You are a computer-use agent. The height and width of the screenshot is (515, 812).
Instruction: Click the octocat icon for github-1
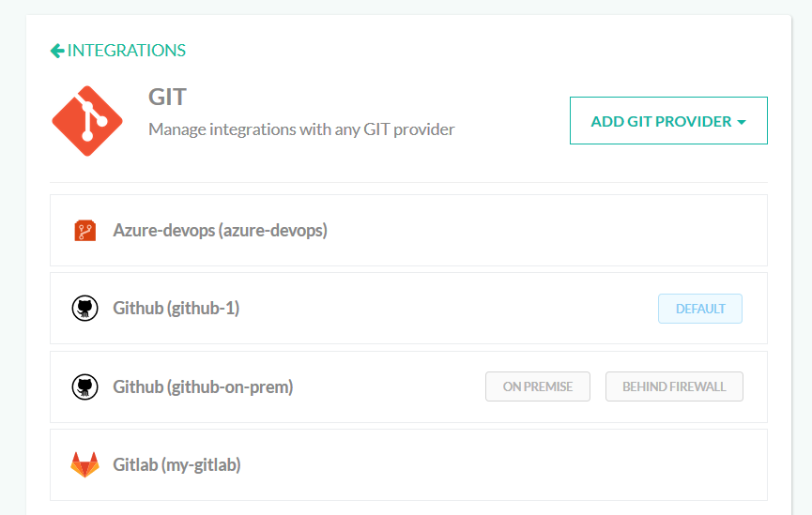(x=84, y=309)
